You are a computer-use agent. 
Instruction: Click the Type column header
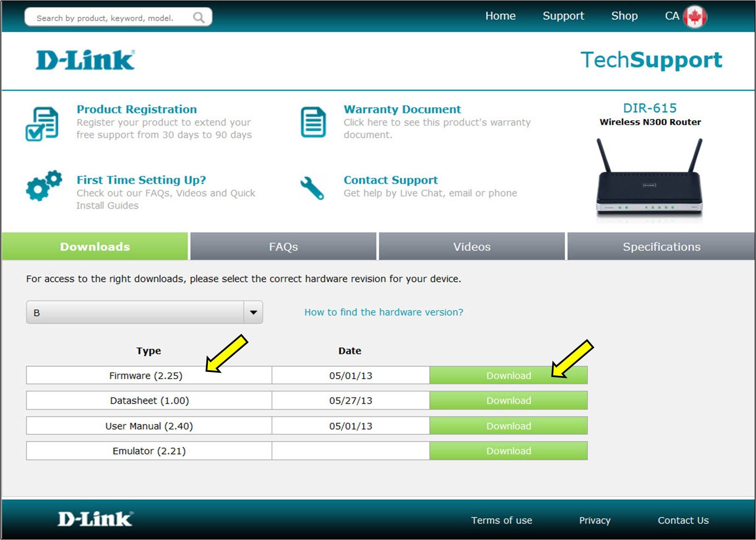coord(148,351)
